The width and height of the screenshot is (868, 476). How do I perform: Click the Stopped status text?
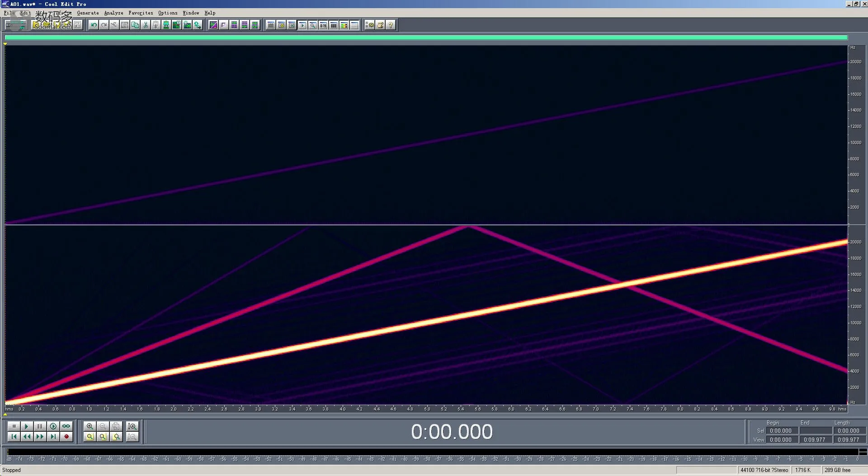(12, 471)
